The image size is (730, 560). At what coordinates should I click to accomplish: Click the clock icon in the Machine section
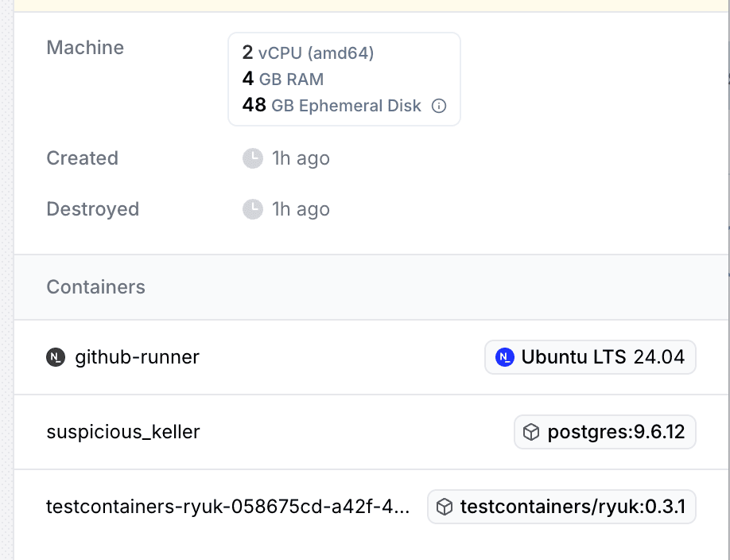(x=252, y=157)
